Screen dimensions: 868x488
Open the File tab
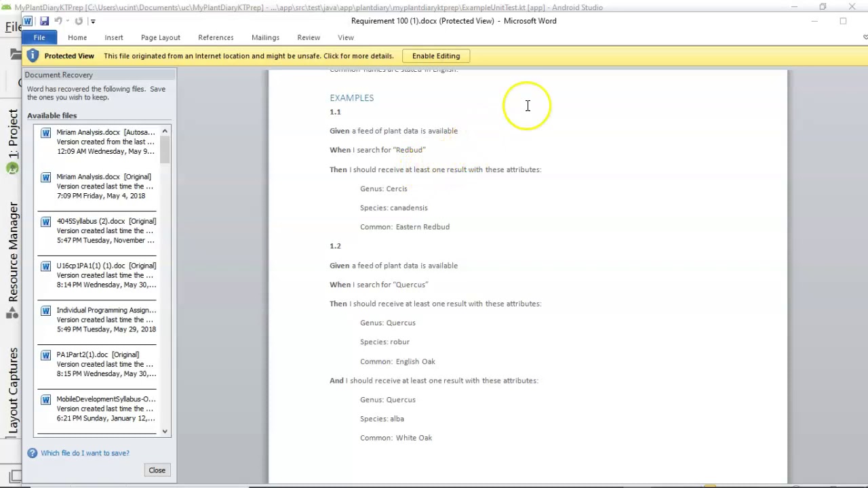tap(39, 37)
